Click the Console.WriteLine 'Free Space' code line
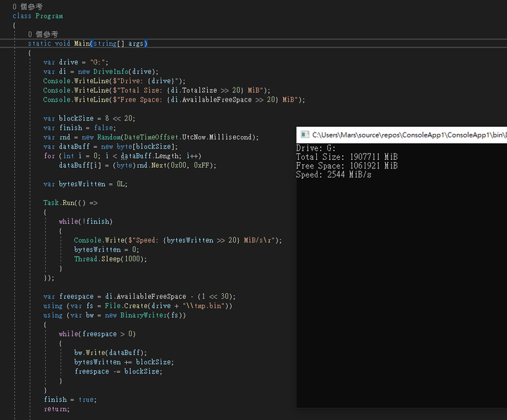 (174, 99)
